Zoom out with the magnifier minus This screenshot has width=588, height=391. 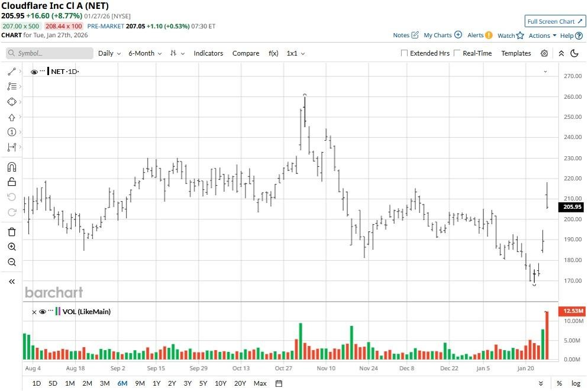point(12,262)
